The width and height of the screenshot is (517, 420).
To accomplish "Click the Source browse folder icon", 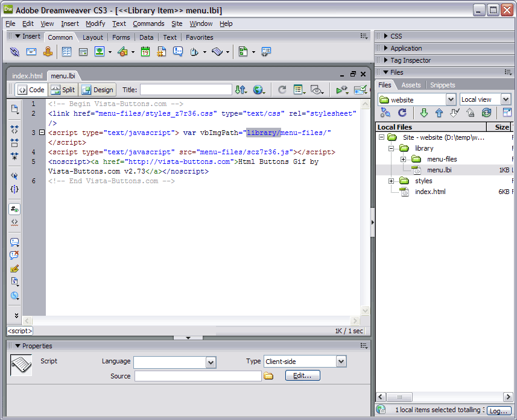I will (268, 376).
